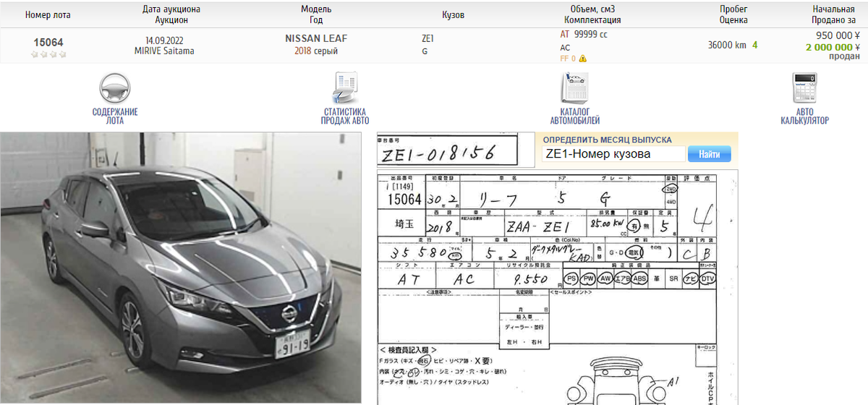
Task: Focus the ZE1 body number input field
Action: coord(613,154)
